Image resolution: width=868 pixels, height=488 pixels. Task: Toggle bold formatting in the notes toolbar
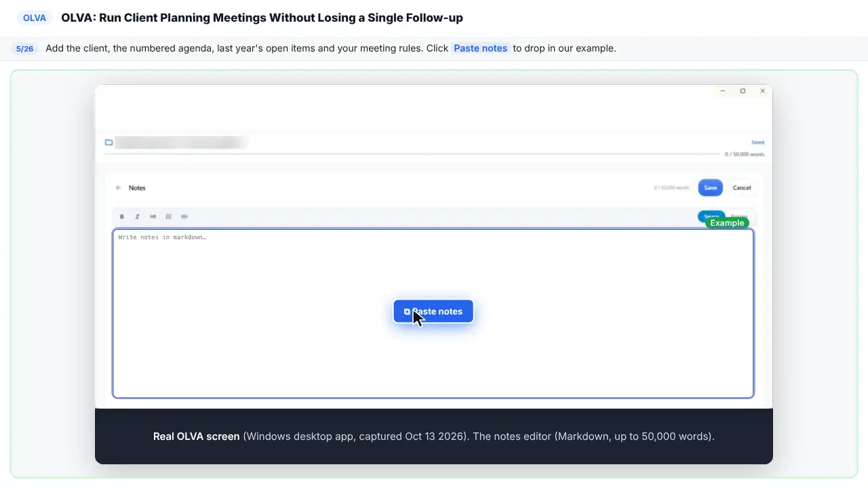click(x=122, y=217)
